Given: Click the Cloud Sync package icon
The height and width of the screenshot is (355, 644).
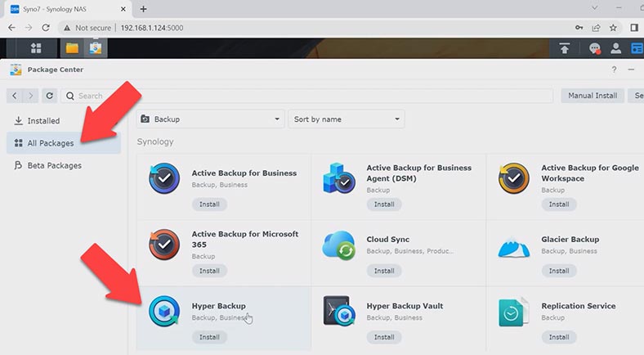Looking at the screenshot, I should click(339, 245).
